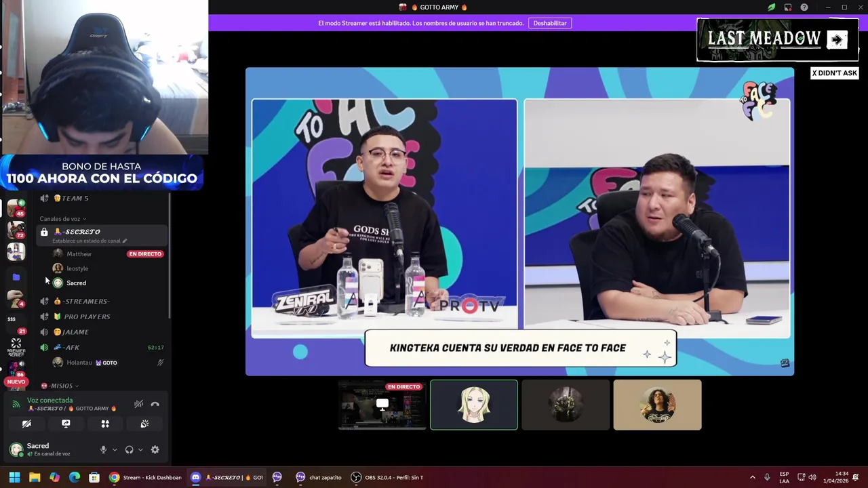Image resolution: width=868 pixels, height=488 pixels.
Task: Open the Windows Start menu
Action: coord(14,477)
